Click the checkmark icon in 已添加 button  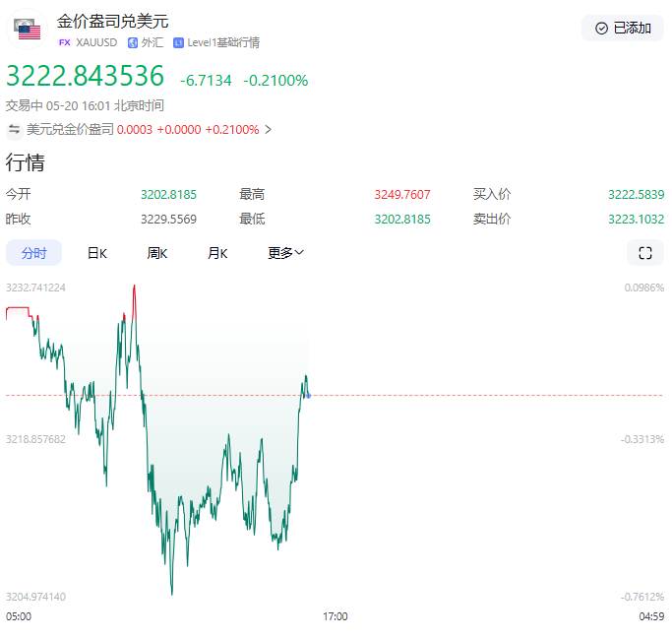[602, 29]
